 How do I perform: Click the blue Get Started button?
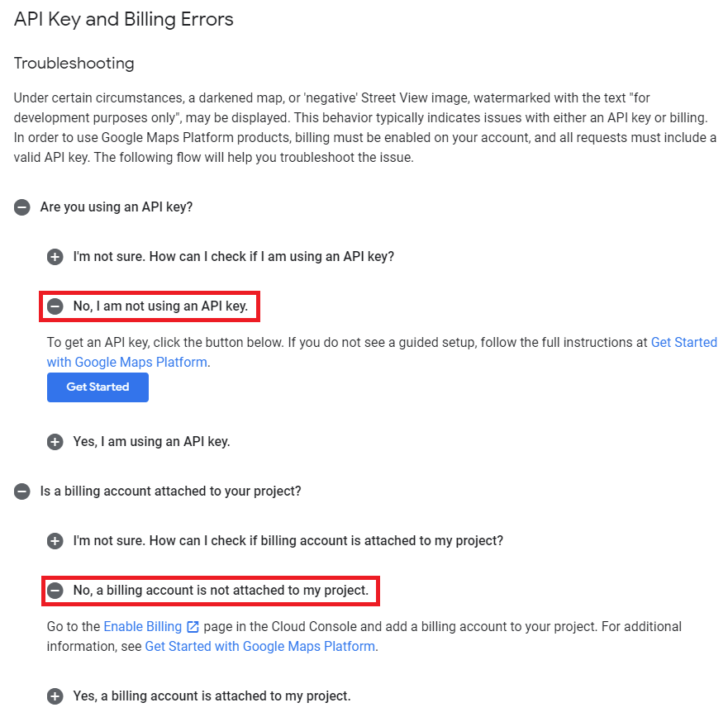tap(98, 387)
